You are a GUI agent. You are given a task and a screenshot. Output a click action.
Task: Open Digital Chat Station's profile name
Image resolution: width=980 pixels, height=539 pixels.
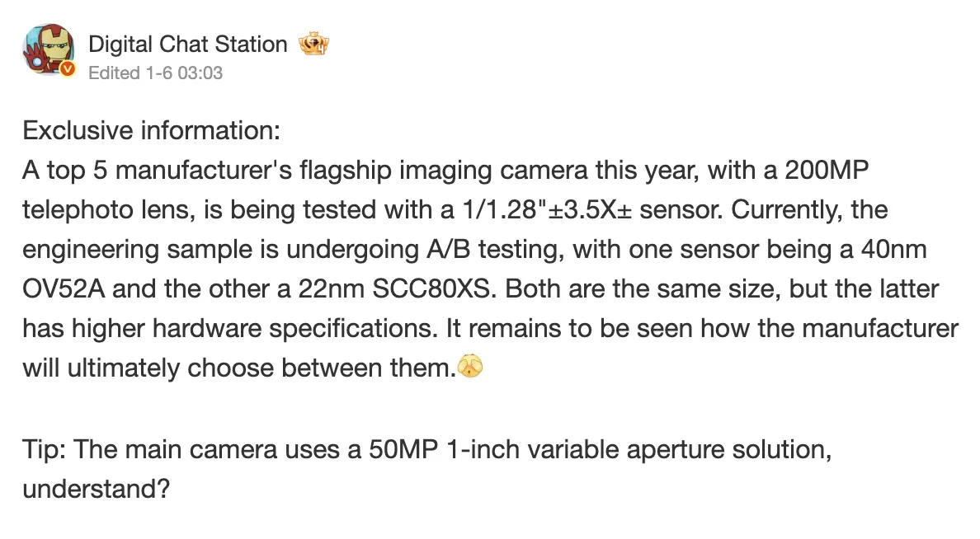point(188,44)
